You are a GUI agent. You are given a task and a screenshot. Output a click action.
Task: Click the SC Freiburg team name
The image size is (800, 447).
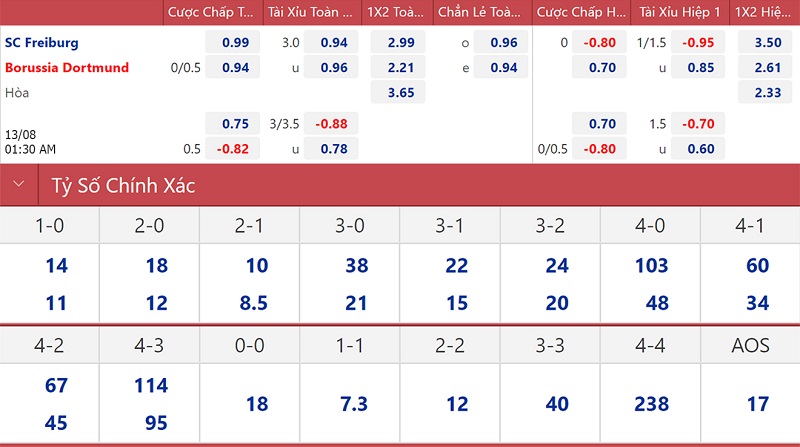42,42
